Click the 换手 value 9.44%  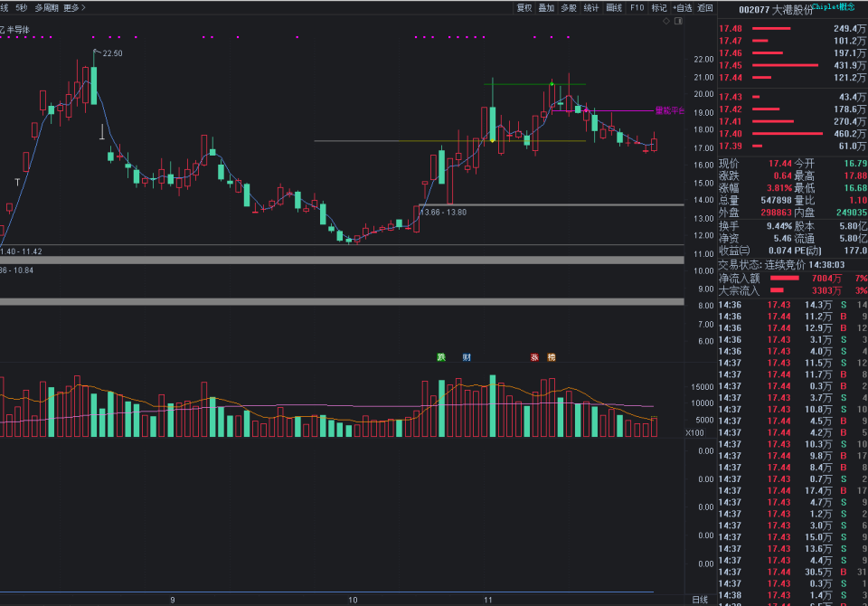tap(779, 226)
